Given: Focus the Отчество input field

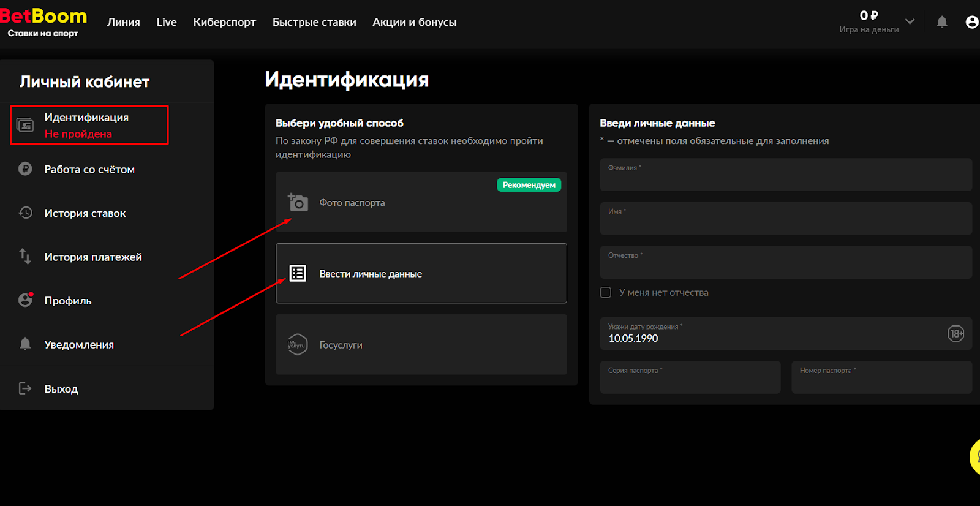Looking at the screenshot, I should pos(786,262).
